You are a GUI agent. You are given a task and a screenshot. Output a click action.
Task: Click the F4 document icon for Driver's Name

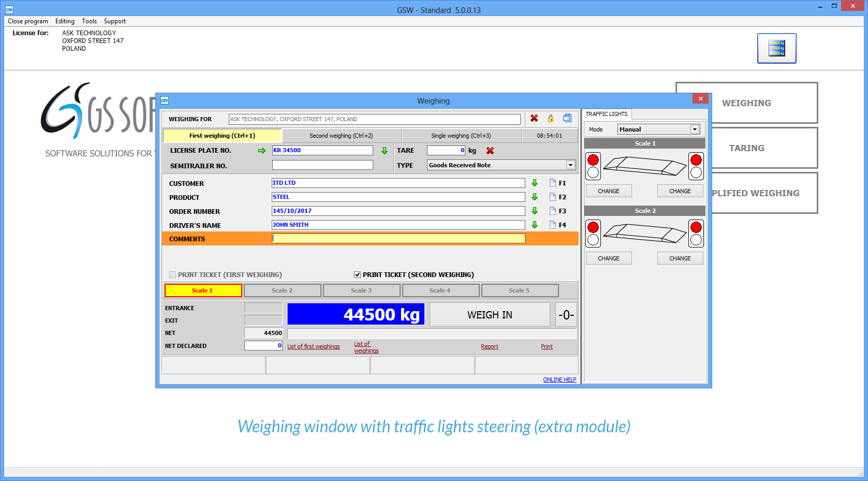pos(553,225)
